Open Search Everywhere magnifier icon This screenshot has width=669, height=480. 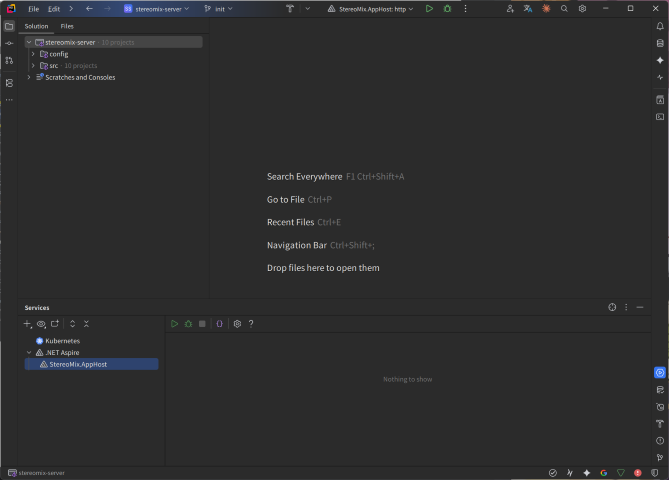[564, 8]
